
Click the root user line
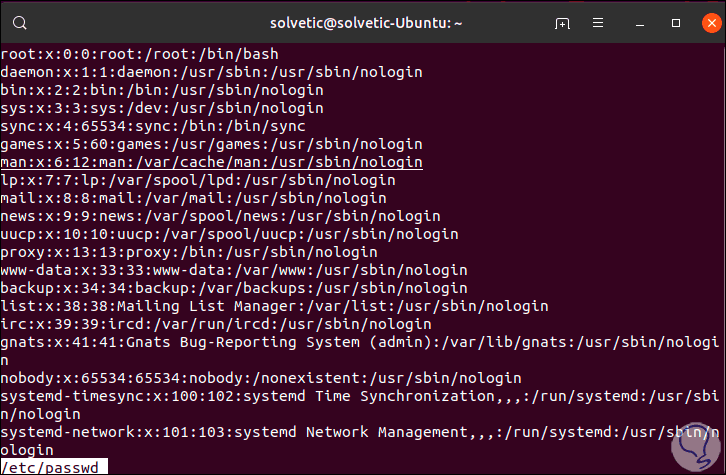tap(139, 54)
